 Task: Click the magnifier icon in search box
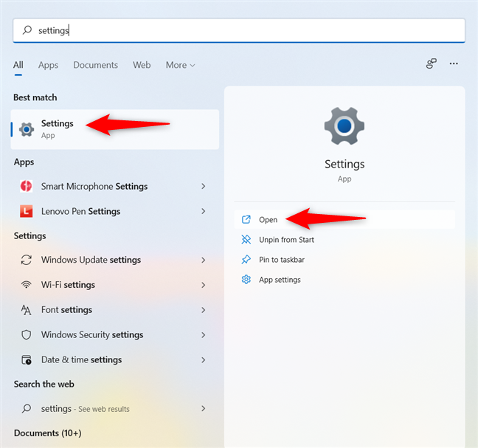27,30
